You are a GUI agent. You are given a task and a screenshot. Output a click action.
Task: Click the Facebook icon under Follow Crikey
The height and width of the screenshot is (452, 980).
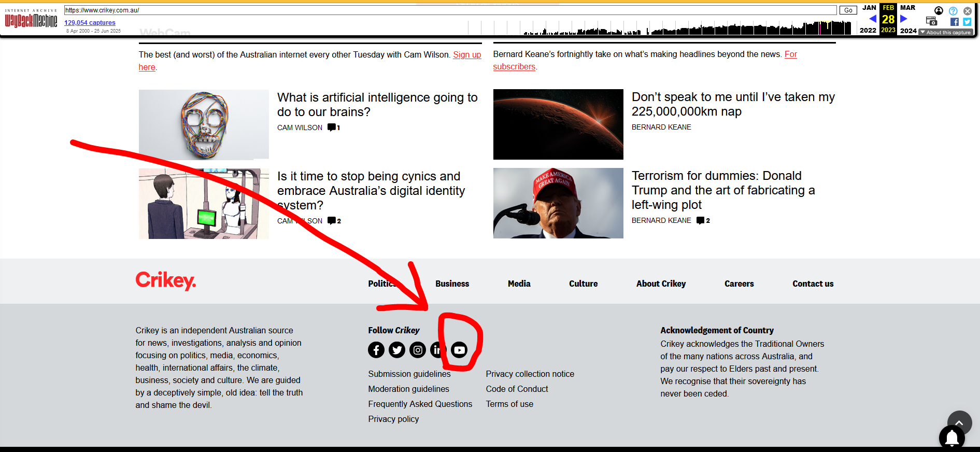pos(376,350)
